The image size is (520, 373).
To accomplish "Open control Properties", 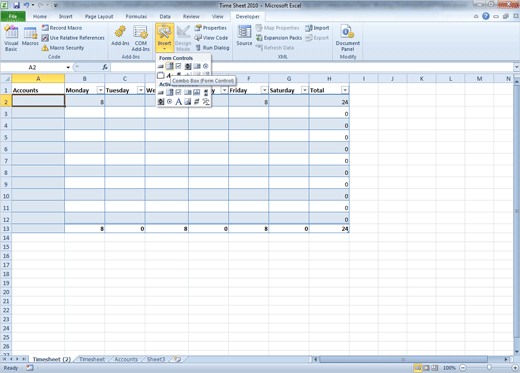I will click(x=211, y=28).
